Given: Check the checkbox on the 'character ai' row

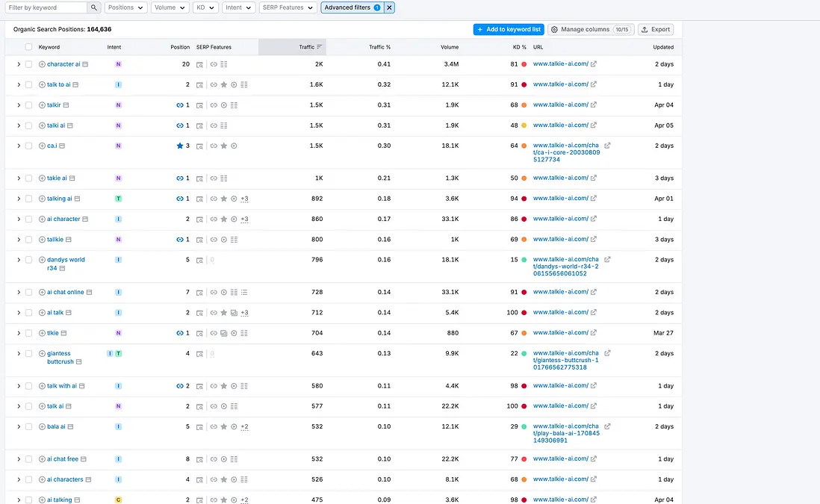Looking at the screenshot, I should tap(28, 63).
